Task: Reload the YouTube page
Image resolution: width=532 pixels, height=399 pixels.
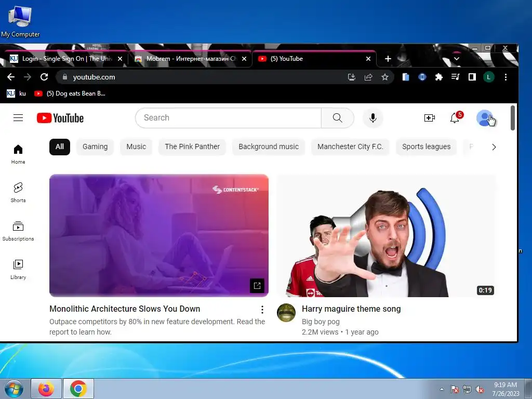Action: (44, 77)
